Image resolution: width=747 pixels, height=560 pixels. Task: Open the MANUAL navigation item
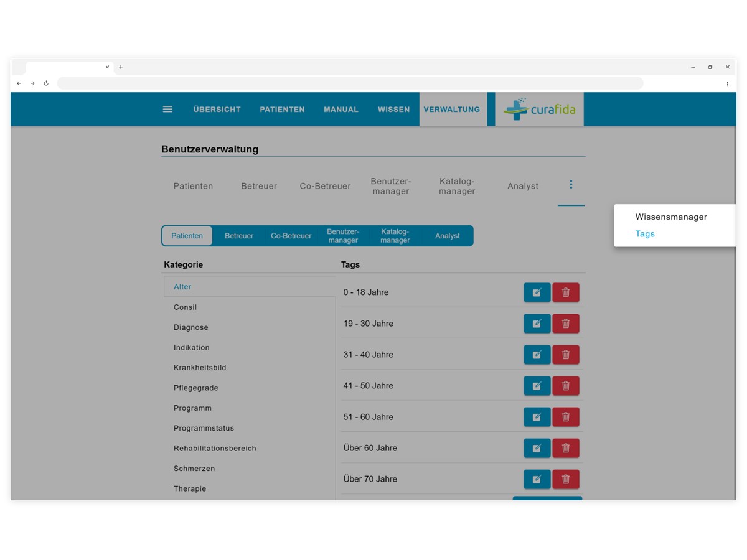tap(341, 110)
